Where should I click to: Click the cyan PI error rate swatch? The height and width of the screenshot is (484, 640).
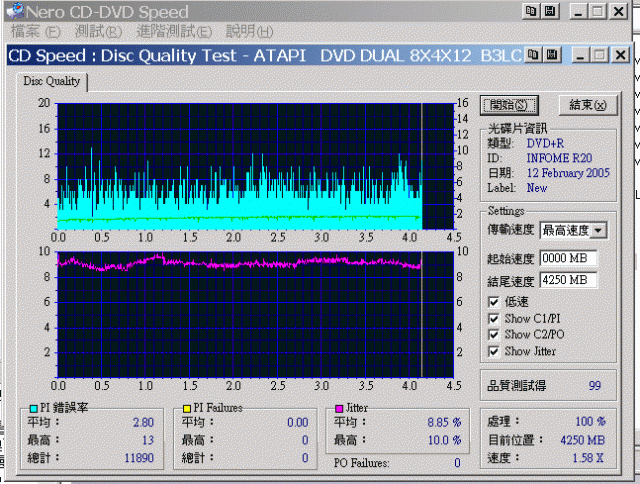coord(34,408)
